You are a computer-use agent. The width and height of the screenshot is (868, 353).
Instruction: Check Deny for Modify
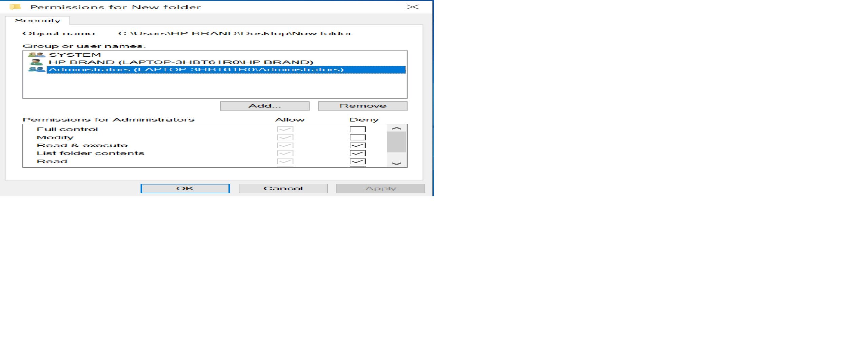(x=358, y=137)
